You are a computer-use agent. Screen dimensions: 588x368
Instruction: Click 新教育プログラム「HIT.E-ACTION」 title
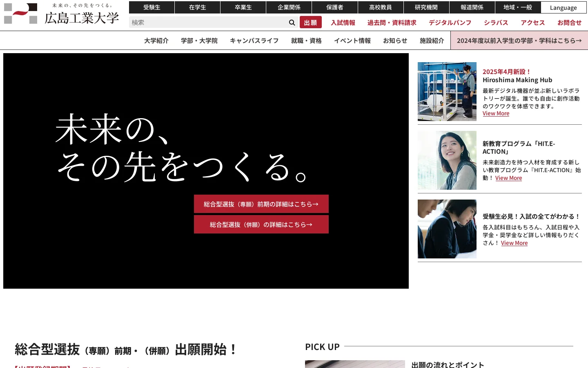[x=519, y=148]
